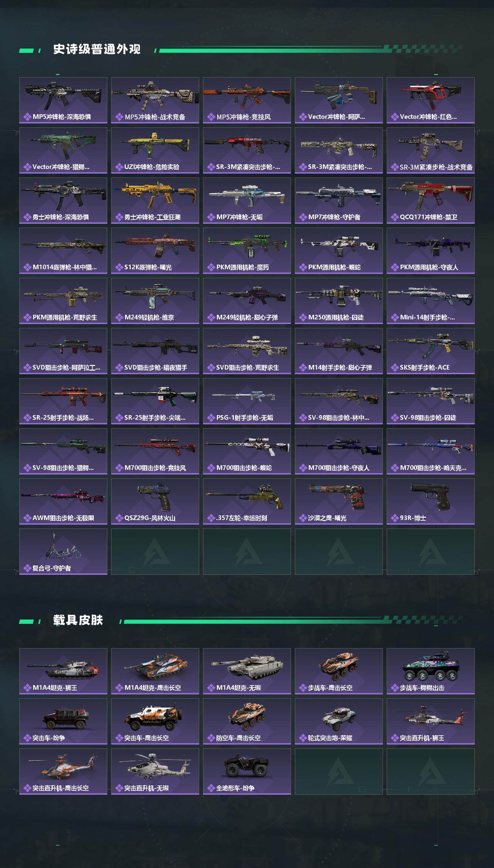Select the 步战车-鳄鳄出击 vehicle skin

[x=431, y=671]
